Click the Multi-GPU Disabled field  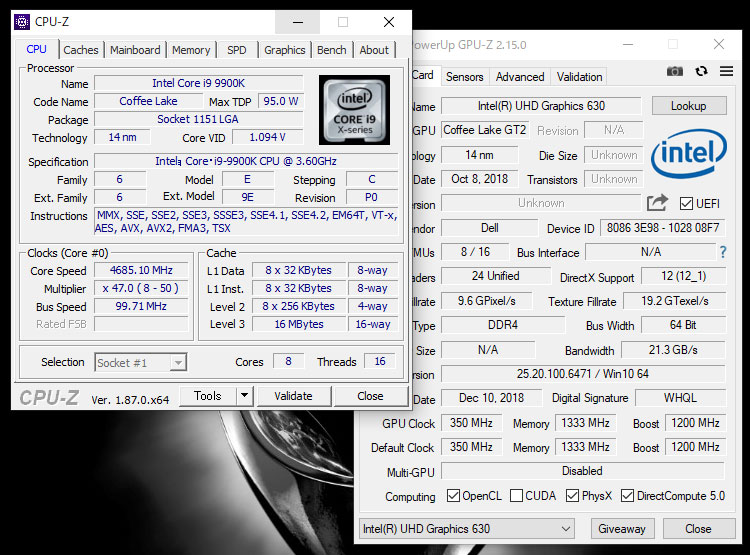click(583, 471)
